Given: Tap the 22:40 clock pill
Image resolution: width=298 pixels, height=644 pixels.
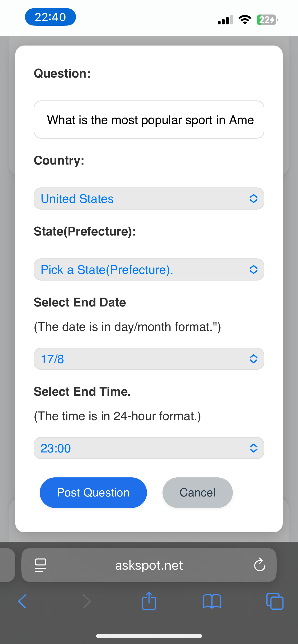Looking at the screenshot, I should coord(50,17).
